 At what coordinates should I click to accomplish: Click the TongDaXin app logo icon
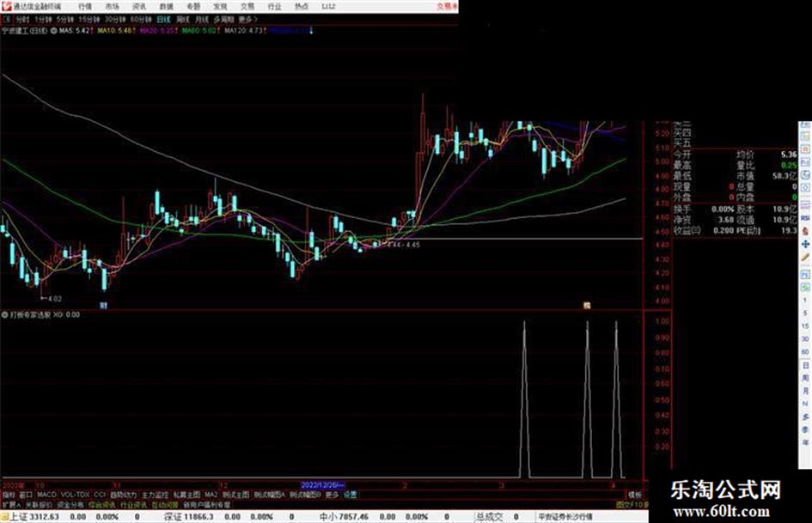(6, 6)
